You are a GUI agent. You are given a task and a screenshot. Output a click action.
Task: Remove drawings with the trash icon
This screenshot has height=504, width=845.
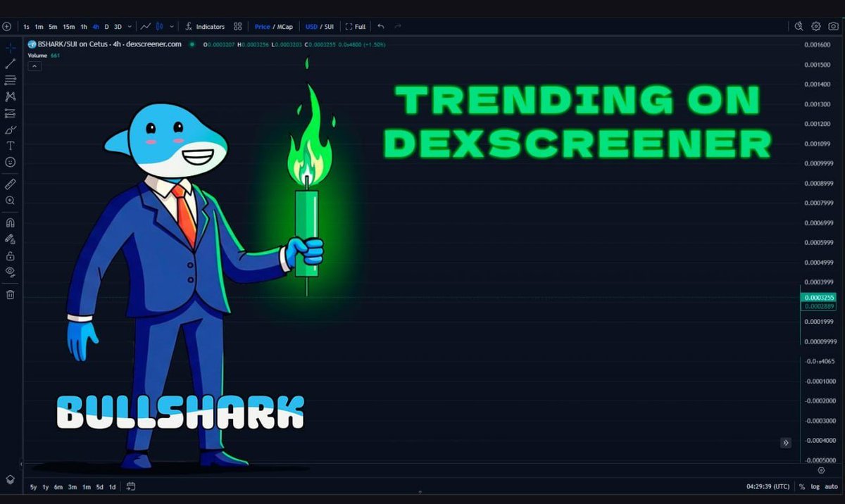[11, 294]
